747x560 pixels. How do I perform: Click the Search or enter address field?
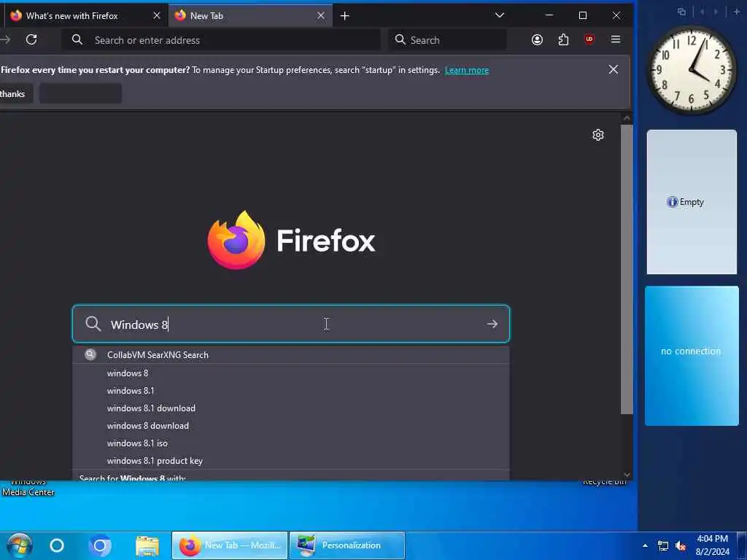click(x=222, y=40)
